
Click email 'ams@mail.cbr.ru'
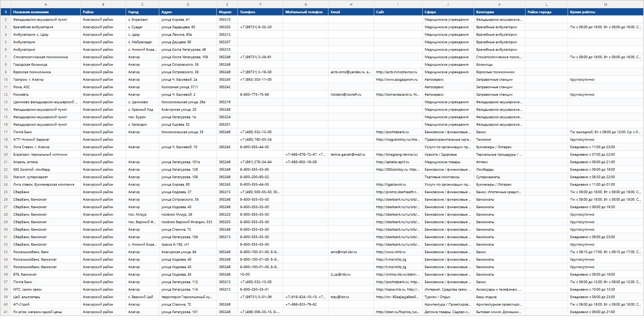point(351,252)
